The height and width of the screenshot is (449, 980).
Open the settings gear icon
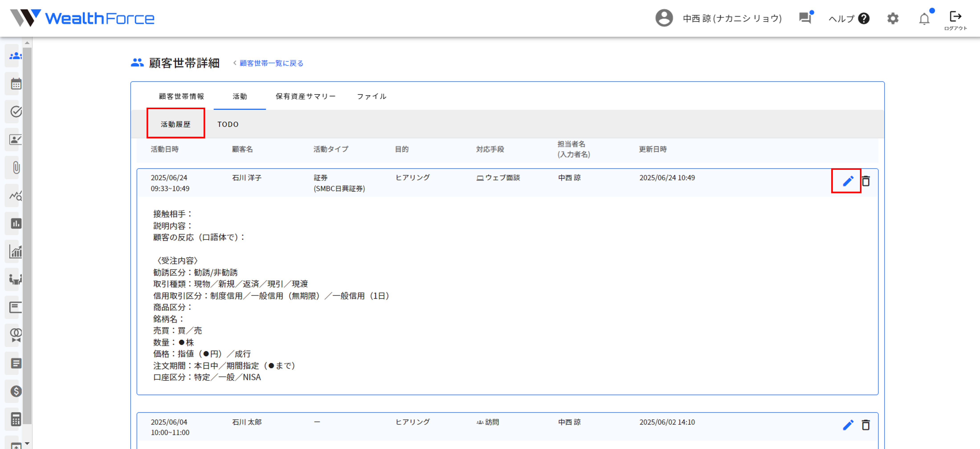coord(892,18)
